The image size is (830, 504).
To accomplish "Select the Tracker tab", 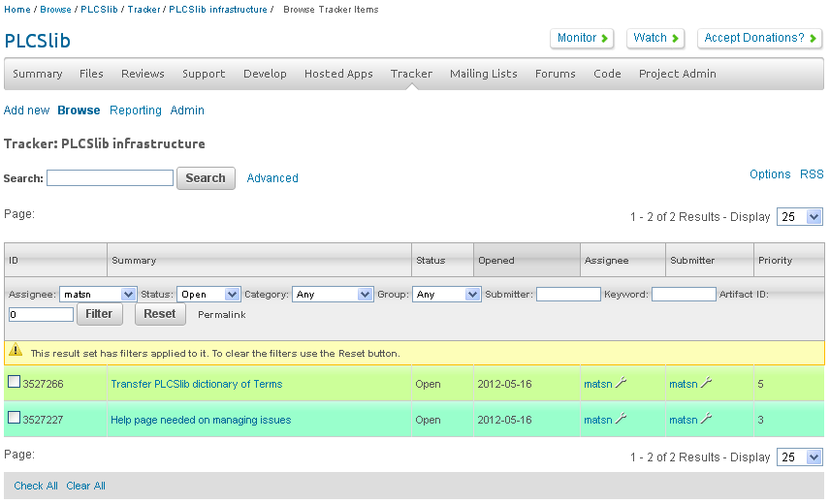I will point(411,74).
